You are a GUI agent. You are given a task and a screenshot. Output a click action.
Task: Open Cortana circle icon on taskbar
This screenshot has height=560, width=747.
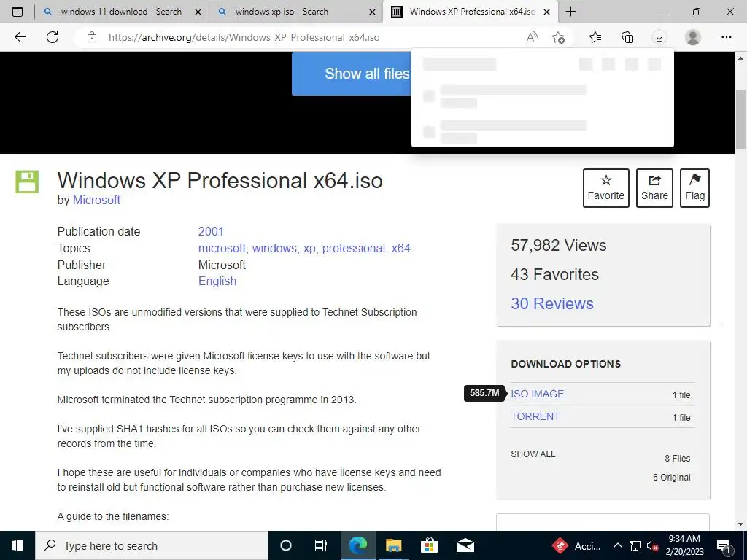pos(285,545)
